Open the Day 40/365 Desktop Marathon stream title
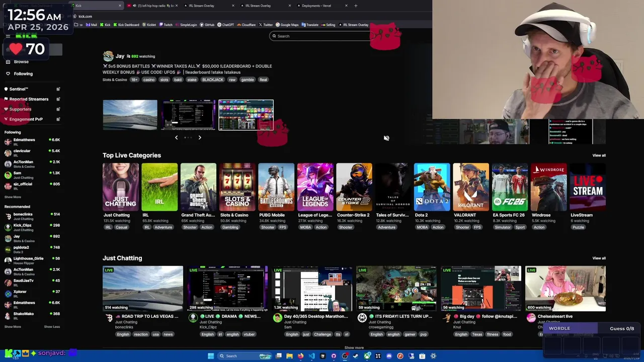This screenshot has width=644, height=362. click(x=316, y=316)
